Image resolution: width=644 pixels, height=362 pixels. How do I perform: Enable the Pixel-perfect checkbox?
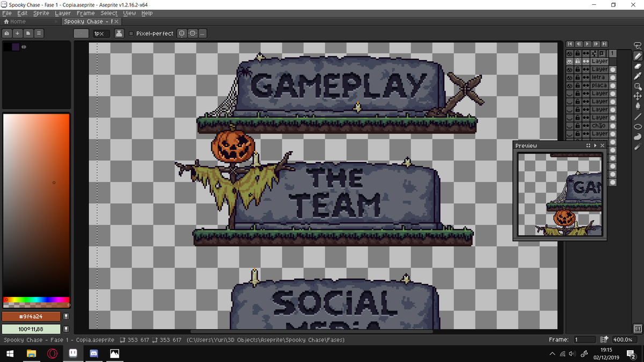coord(131,34)
